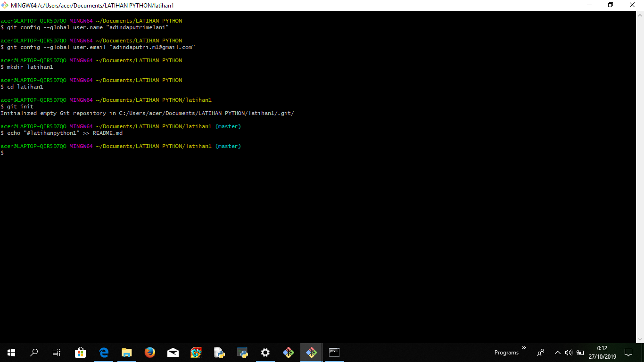644x362 pixels.
Task: Launch the Git GUI application from the taskbar
Action: pos(288,352)
